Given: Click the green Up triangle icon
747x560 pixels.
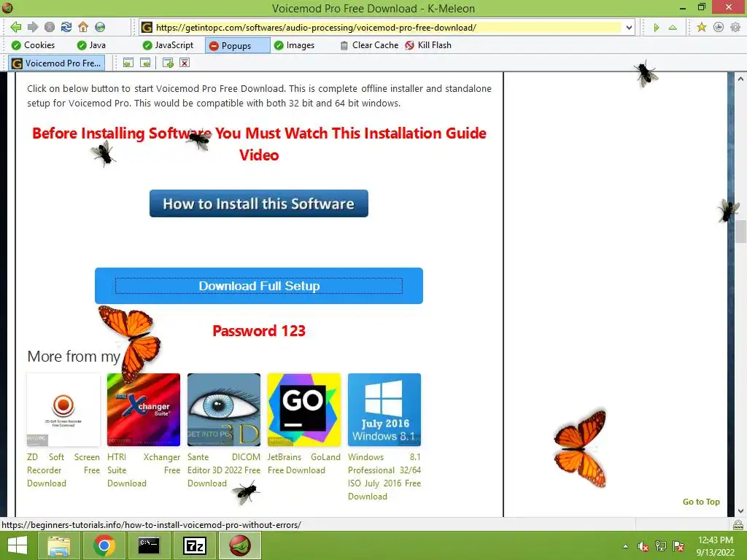Looking at the screenshot, I should click(673, 28).
